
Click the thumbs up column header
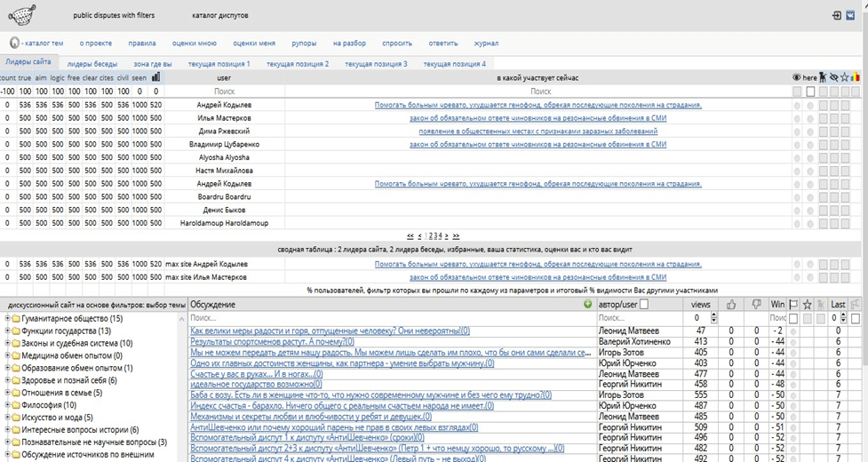click(731, 304)
